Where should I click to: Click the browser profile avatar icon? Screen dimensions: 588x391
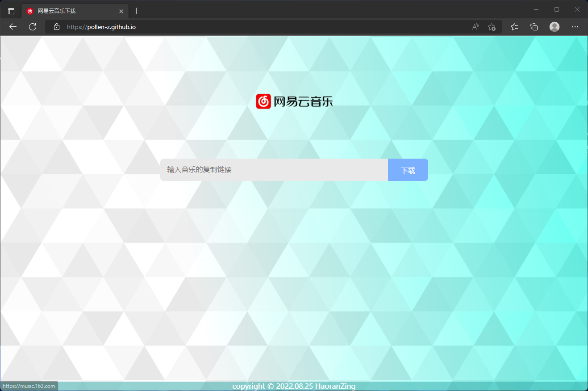coord(554,27)
